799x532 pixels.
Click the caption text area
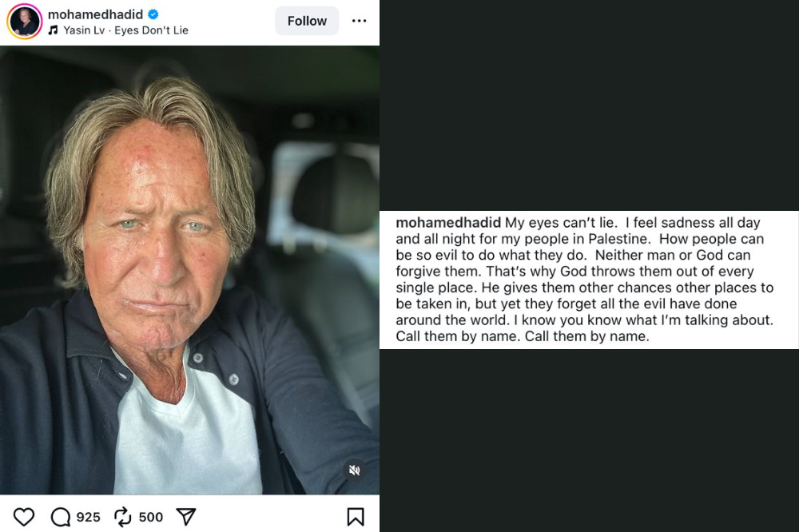[x=587, y=280]
